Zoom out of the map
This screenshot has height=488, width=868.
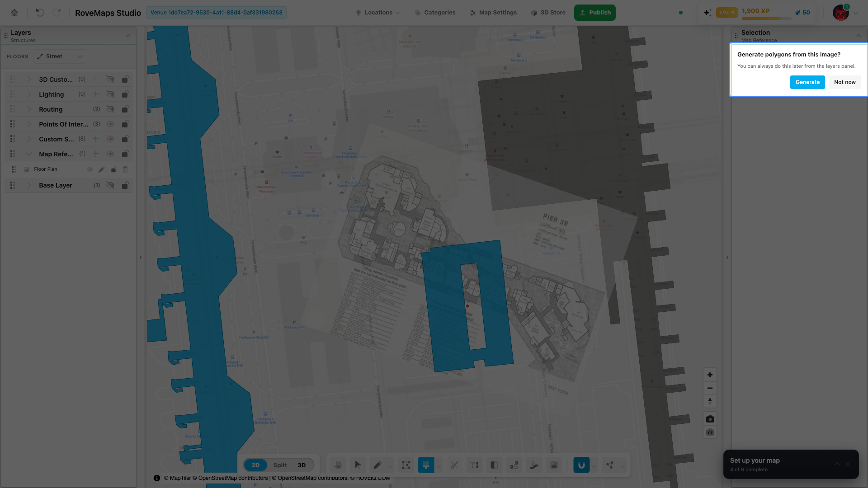710,388
